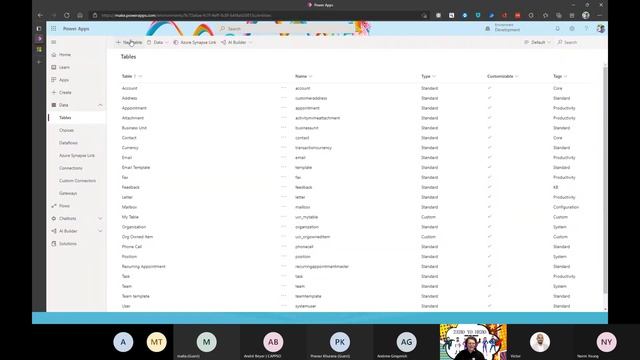The width and height of the screenshot is (640, 360).
Task: Select Azure Synapse Link under Data
Action: pos(77,156)
